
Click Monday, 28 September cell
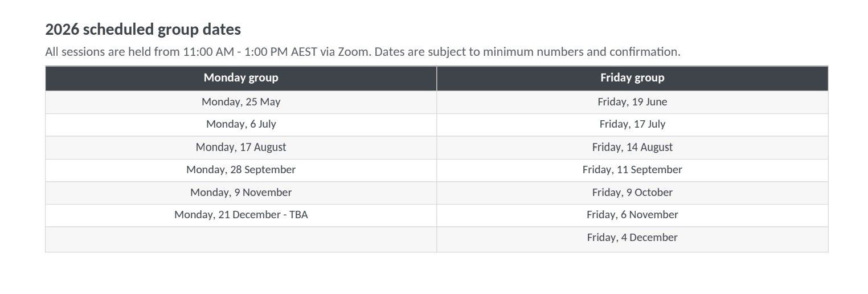click(x=241, y=170)
